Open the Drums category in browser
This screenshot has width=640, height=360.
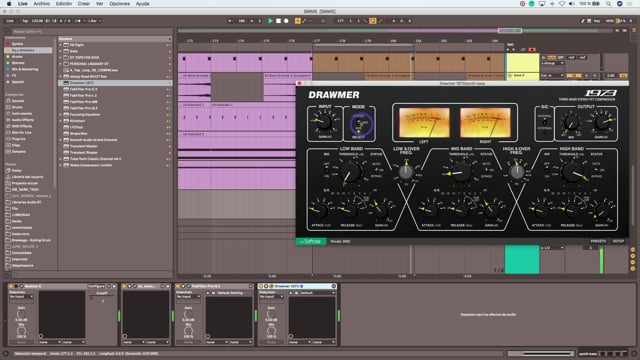coord(17,107)
